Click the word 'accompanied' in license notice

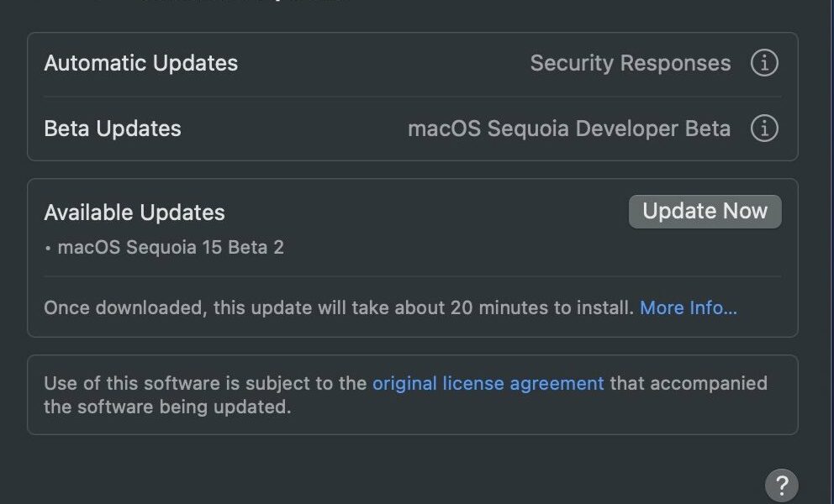pos(709,383)
